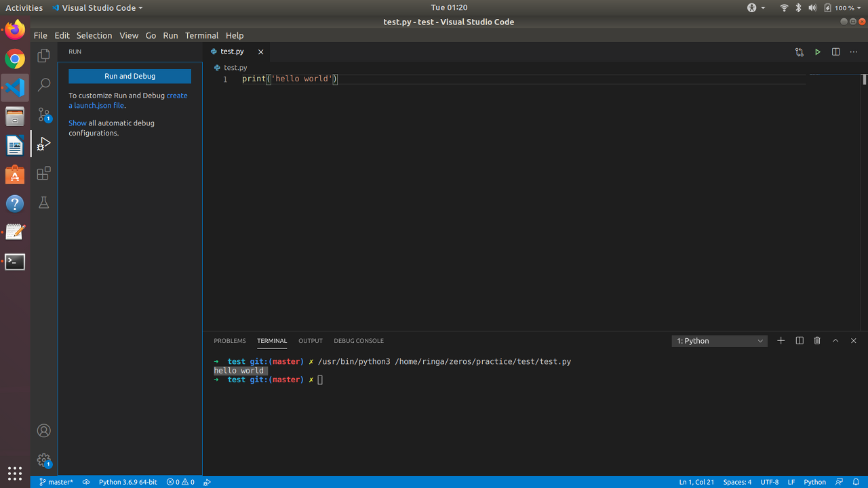The height and width of the screenshot is (488, 868).
Task: Open the Go menu
Action: [151, 35]
